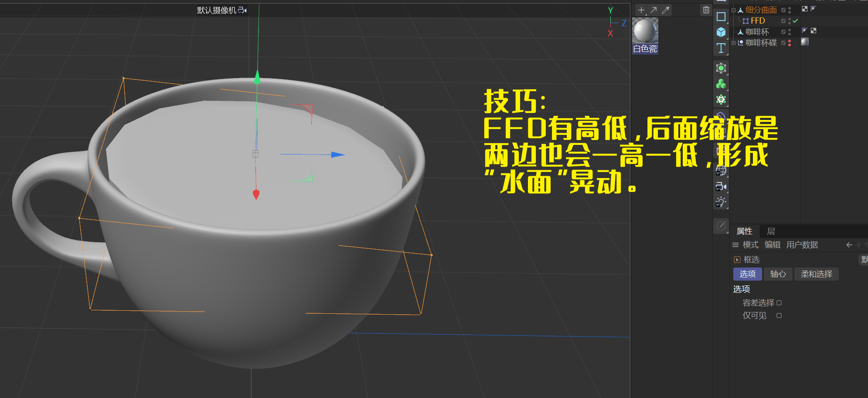Activate the polygons mode icon
The height and width of the screenshot is (398, 868).
(x=721, y=84)
